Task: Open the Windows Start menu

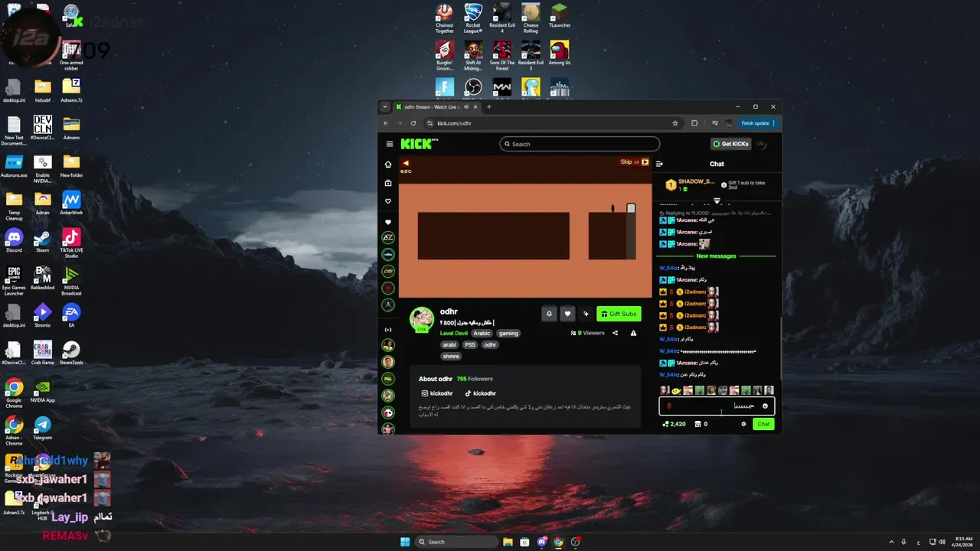Action: tap(405, 542)
